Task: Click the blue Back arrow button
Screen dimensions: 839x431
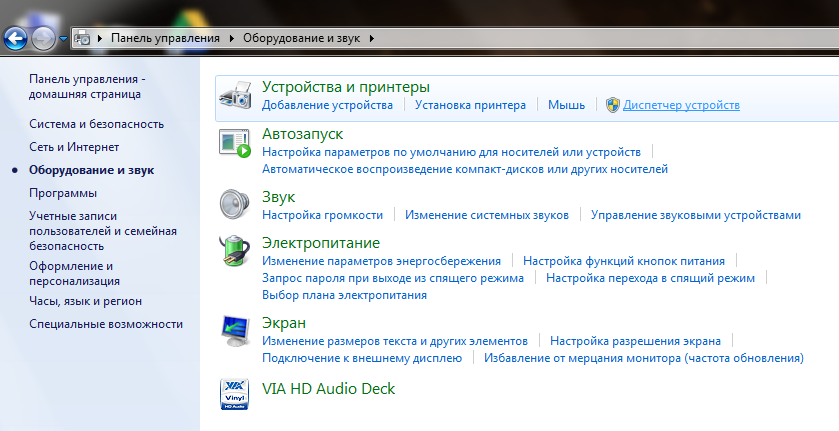Action: [15, 39]
